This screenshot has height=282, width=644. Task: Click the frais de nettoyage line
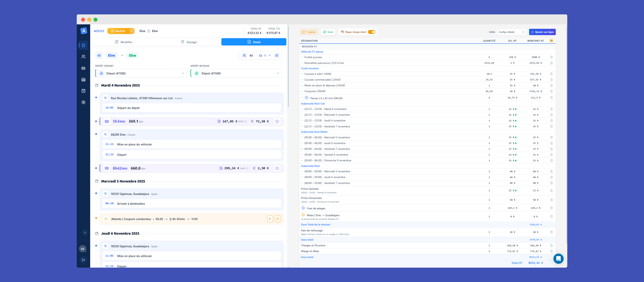[427, 232]
